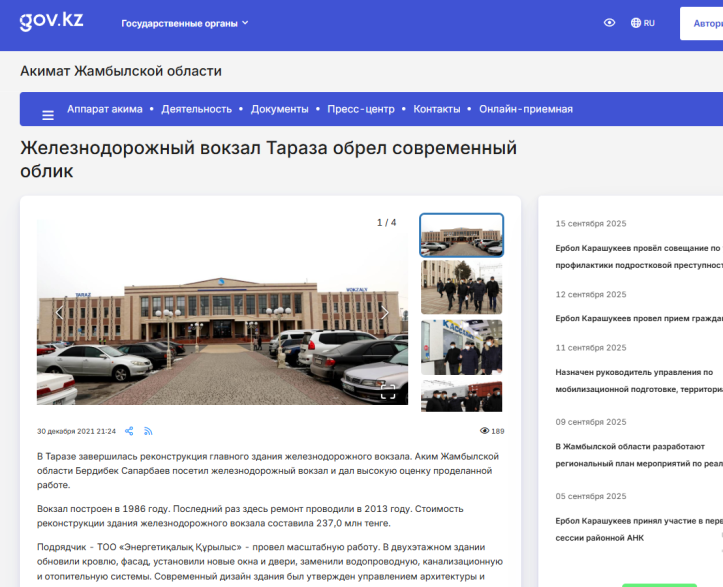Open the hamburger menu icon
This screenshot has width=723, height=587.
tap(47, 114)
